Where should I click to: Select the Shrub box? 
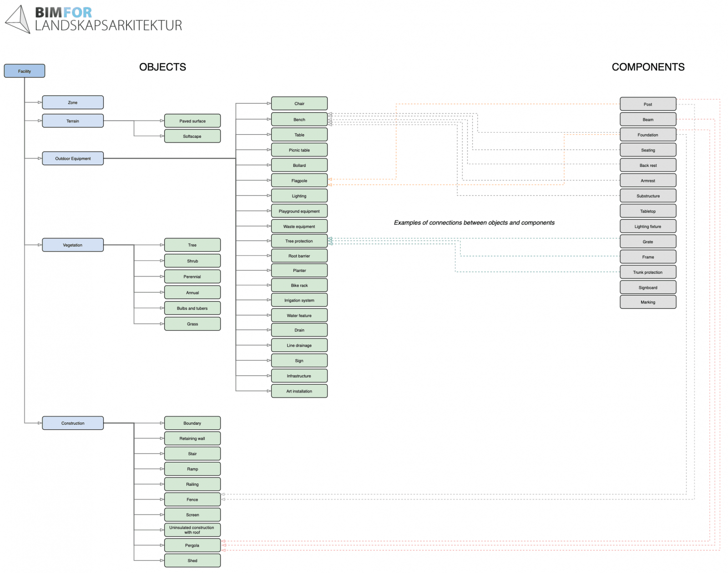click(x=192, y=261)
